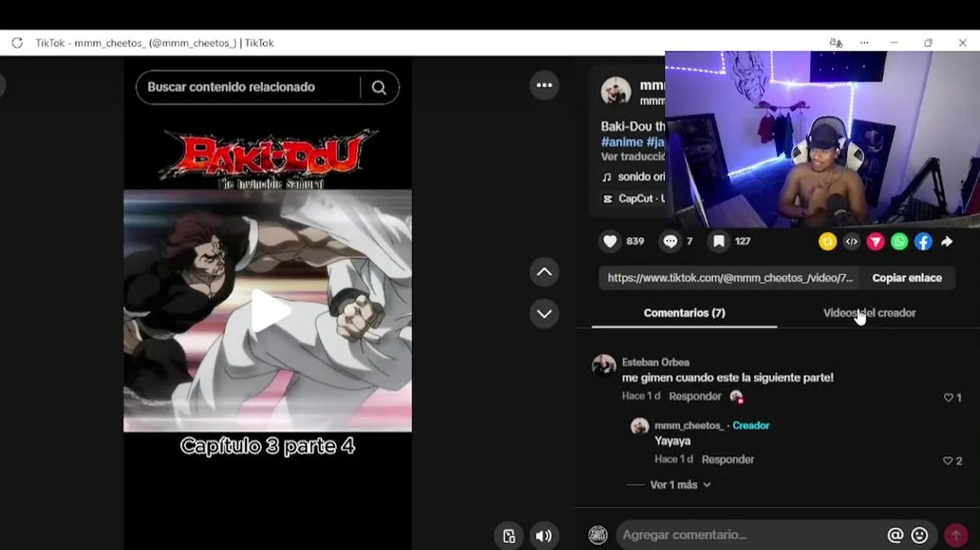
Task: Send to friends with red arrow icon
Action: click(x=875, y=241)
